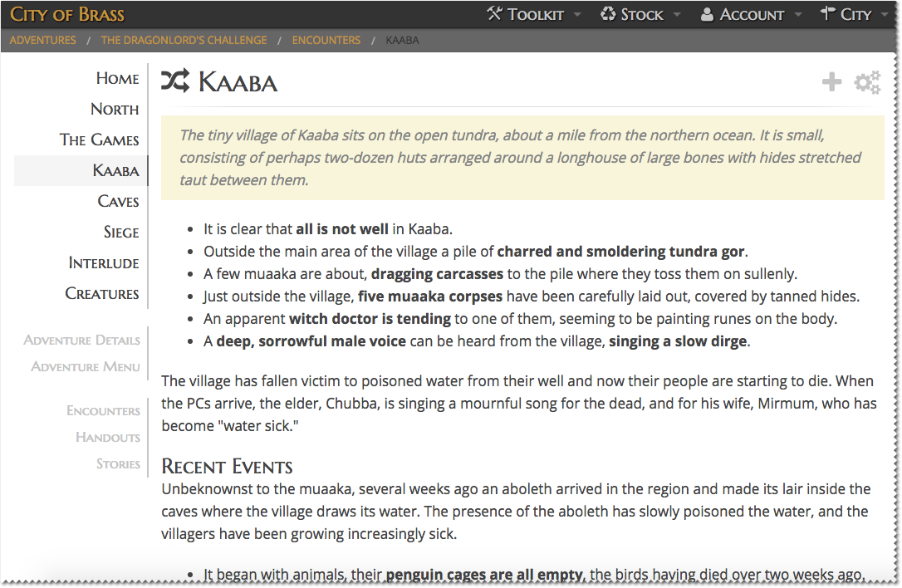
Task: Open the Account dropdown arrow
Action: 798,15
